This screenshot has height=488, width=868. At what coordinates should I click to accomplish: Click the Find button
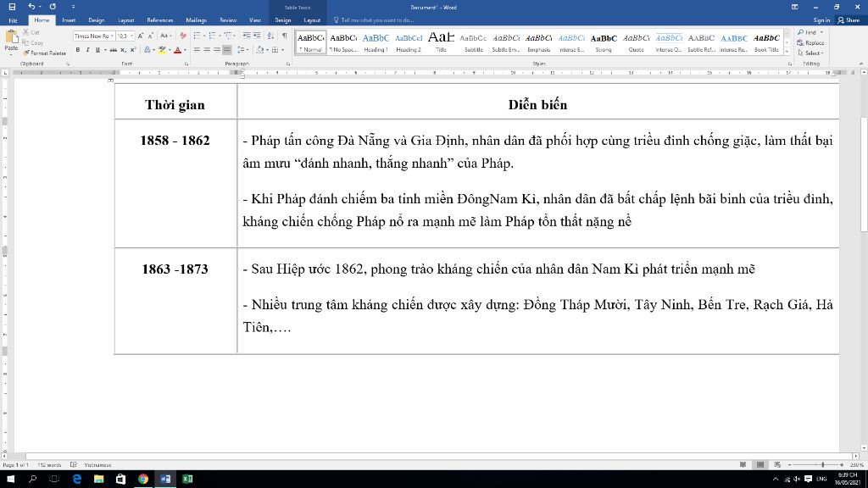point(810,32)
